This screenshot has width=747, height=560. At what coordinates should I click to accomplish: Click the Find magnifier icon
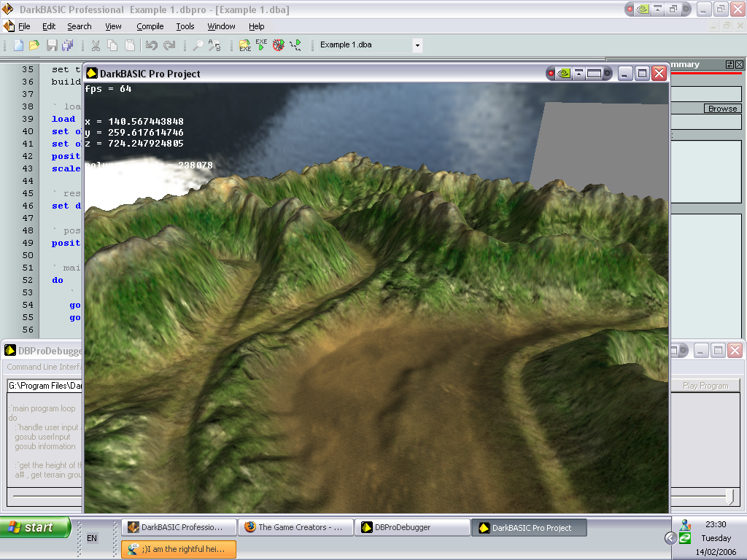198,45
